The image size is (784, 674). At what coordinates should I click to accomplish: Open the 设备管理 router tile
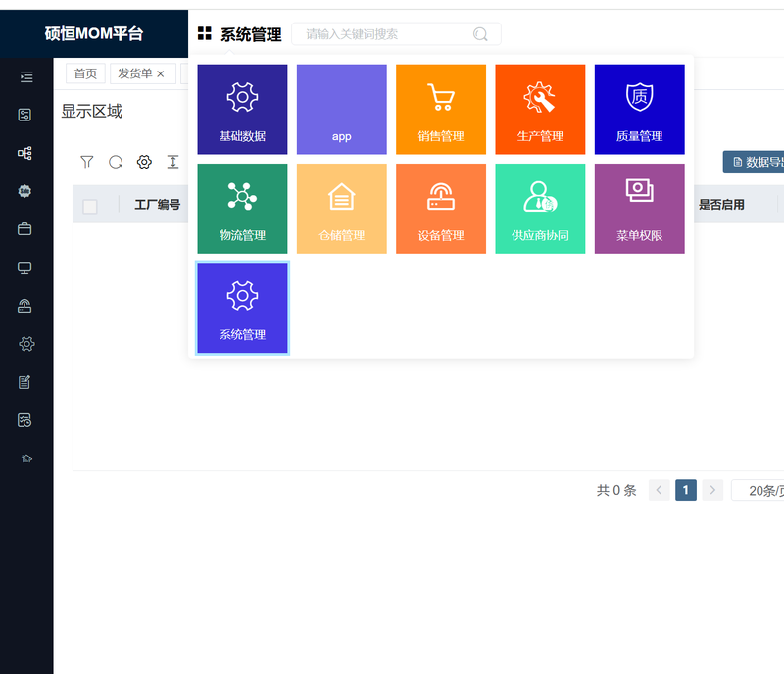(x=441, y=209)
